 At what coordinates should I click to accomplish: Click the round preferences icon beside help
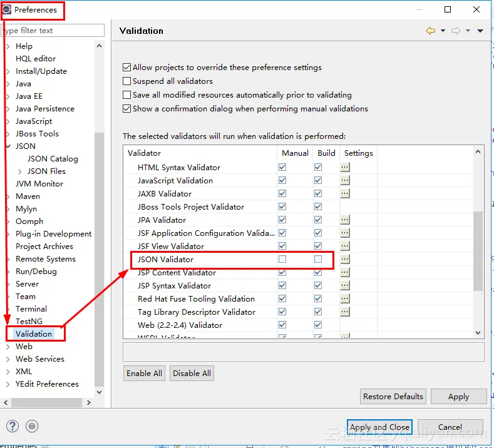(x=32, y=426)
